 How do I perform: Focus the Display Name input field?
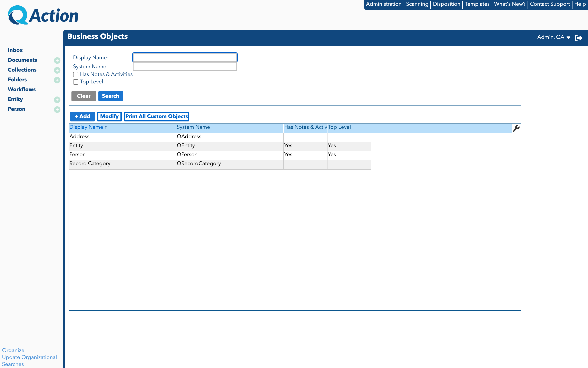(x=185, y=57)
